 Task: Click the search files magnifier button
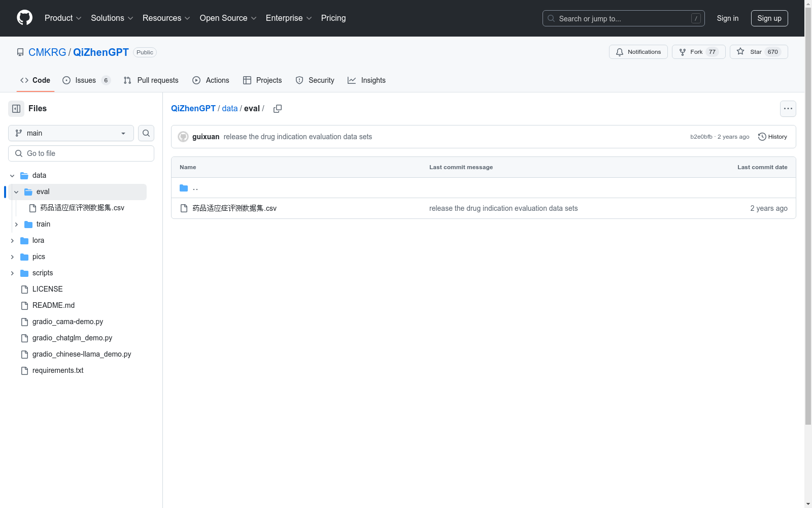[146, 133]
